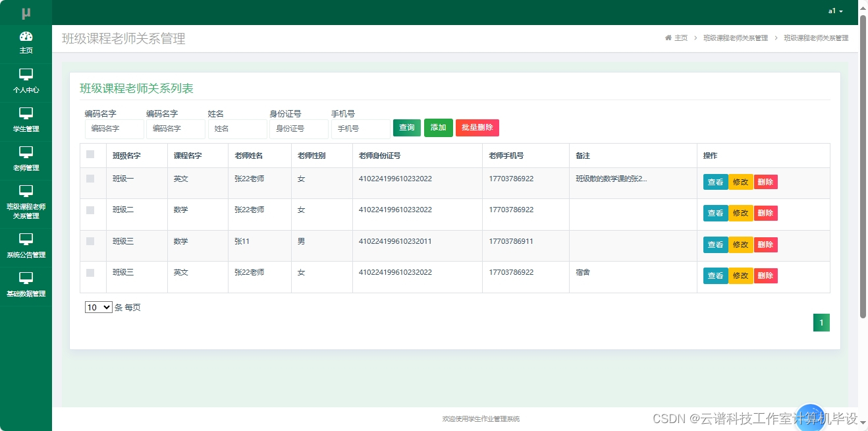This screenshot has height=431, width=868.
Task: Open 系统公告管理 in the sidebar
Action: 26,245
